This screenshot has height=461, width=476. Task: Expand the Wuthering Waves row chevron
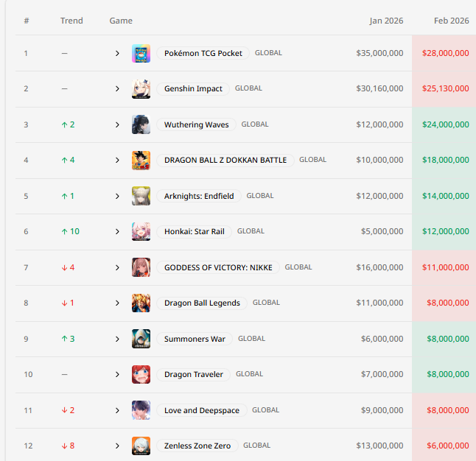coord(117,124)
